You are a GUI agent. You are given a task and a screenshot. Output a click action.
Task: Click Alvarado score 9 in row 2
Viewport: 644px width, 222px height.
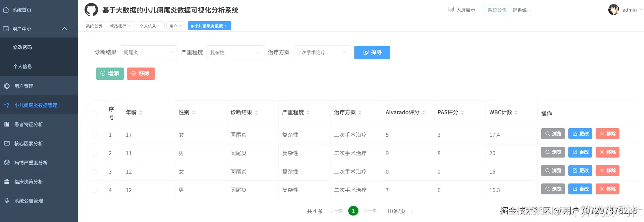point(387,153)
